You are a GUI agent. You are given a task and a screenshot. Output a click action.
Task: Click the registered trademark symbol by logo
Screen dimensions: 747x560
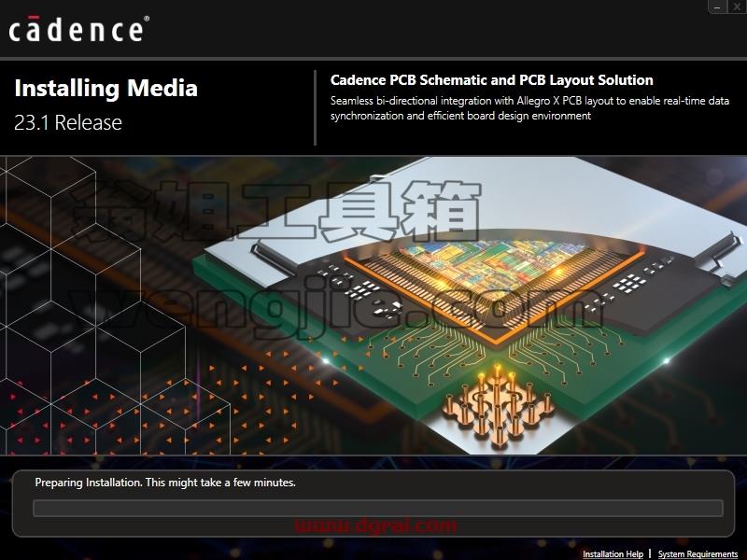click(147, 19)
